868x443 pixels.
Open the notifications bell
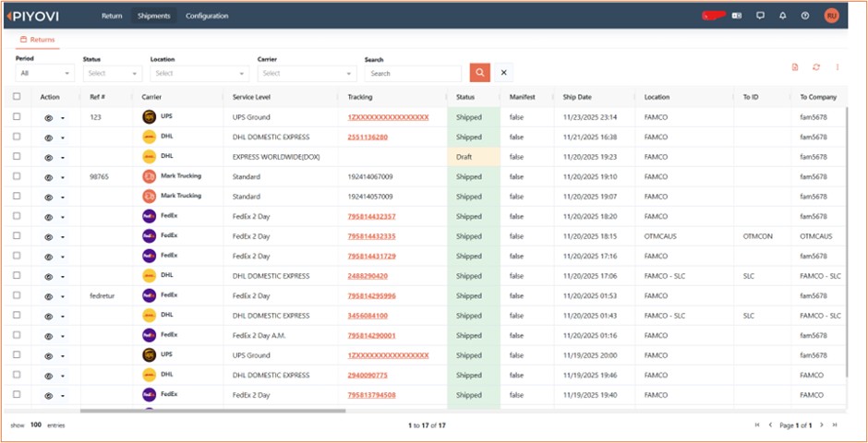pos(783,16)
